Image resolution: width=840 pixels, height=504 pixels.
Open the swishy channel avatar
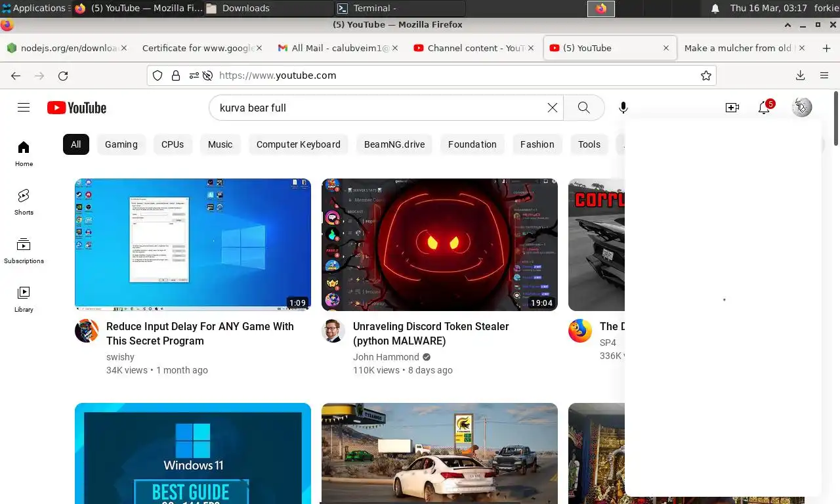pyautogui.click(x=87, y=331)
